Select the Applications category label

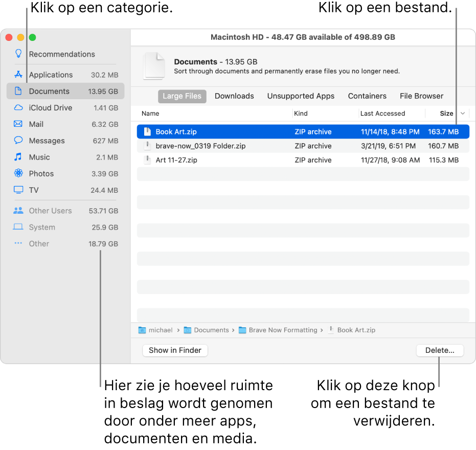click(x=51, y=75)
